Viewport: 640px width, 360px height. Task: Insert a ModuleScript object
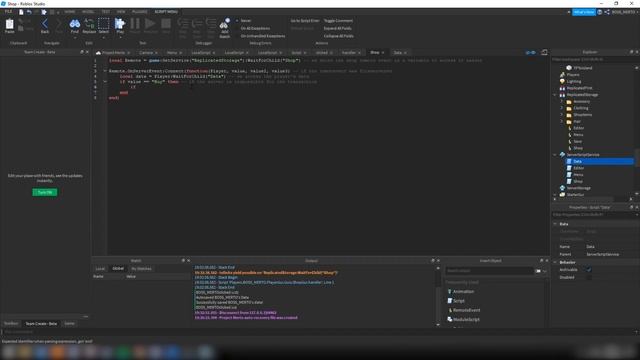pos(466,320)
